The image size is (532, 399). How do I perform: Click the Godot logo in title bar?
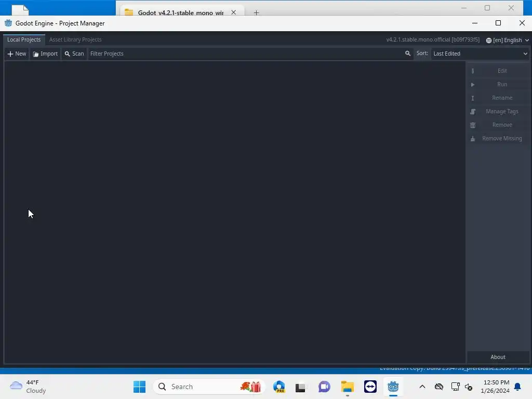click(8, 23)
